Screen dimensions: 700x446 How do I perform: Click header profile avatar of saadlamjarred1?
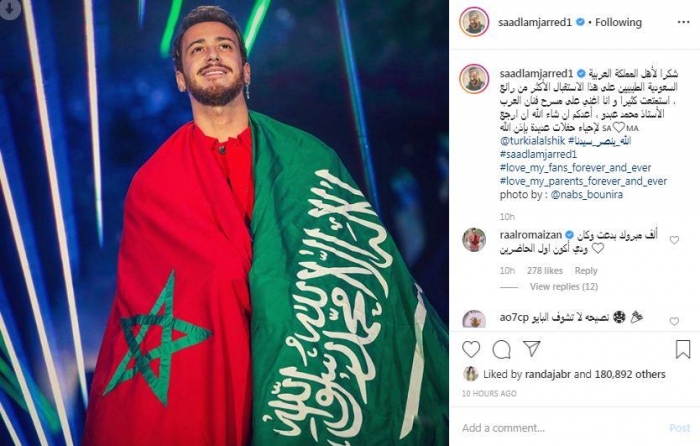[474, 22]
